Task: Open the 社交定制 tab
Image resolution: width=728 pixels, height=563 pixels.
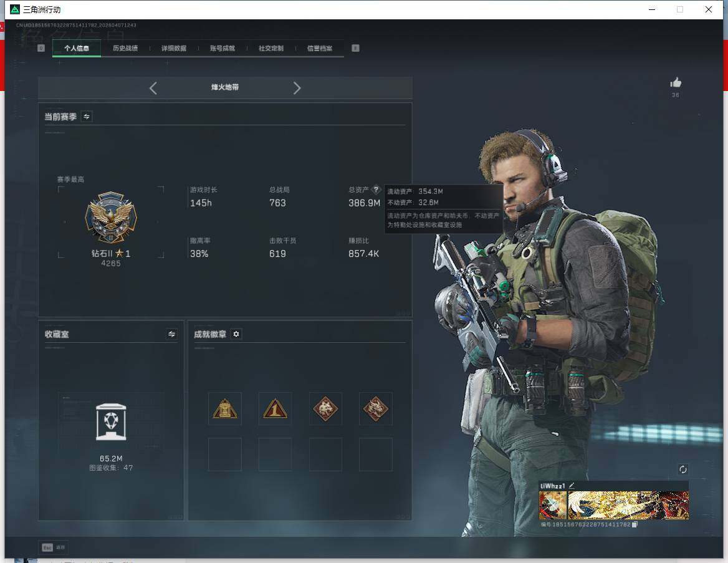Action: pos(271,48)
